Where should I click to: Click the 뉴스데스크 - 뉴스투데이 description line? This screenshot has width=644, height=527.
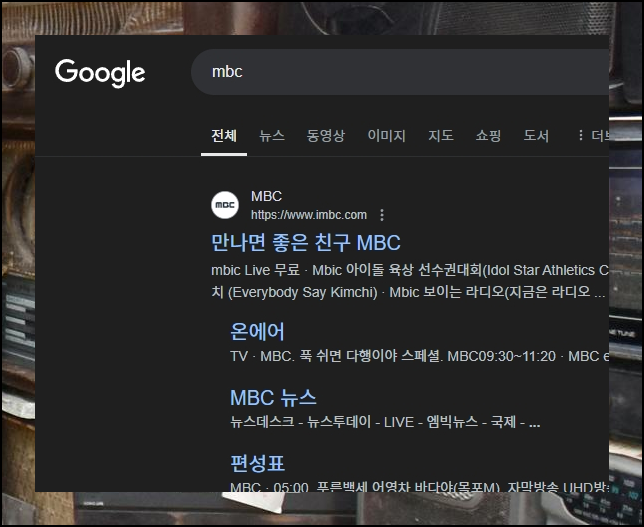pos(385,422)
